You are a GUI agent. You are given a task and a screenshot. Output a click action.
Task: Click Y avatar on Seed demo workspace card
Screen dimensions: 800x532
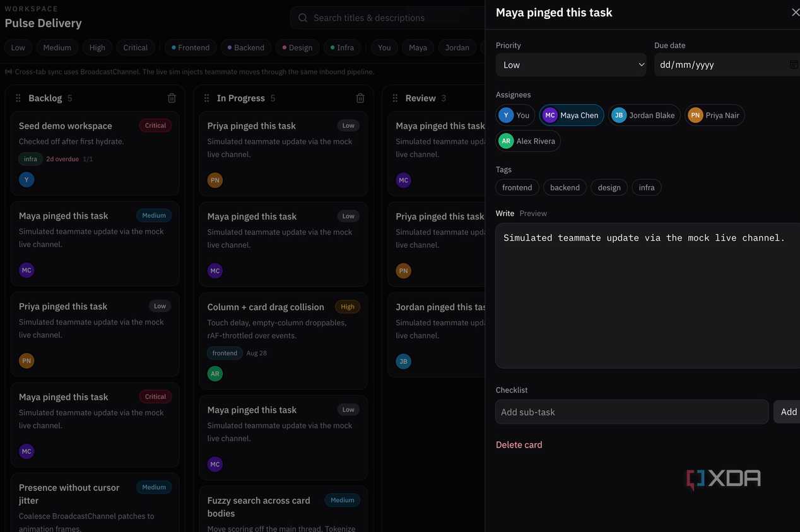(x=26, y=180)
